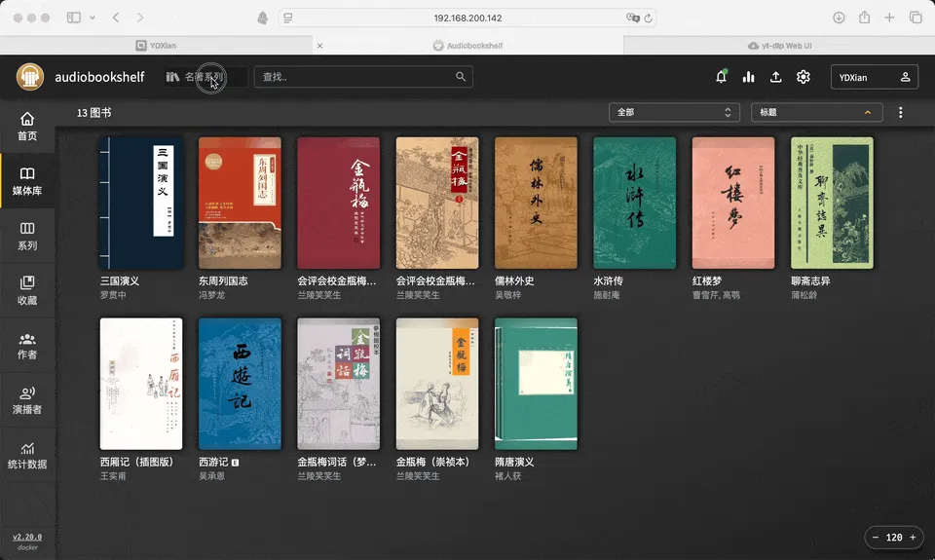Open settings via the gear icon
Viewport: 935px width, 560px height.
click(x=803, y=77)
